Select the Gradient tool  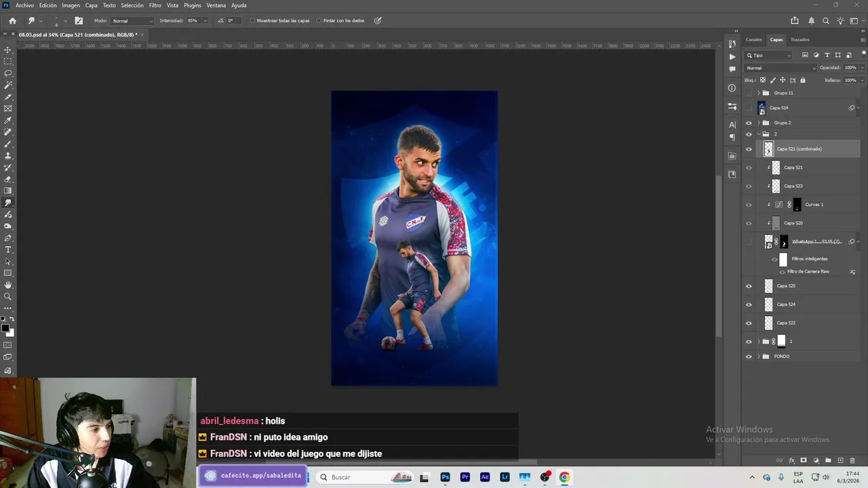pos(8,191)
